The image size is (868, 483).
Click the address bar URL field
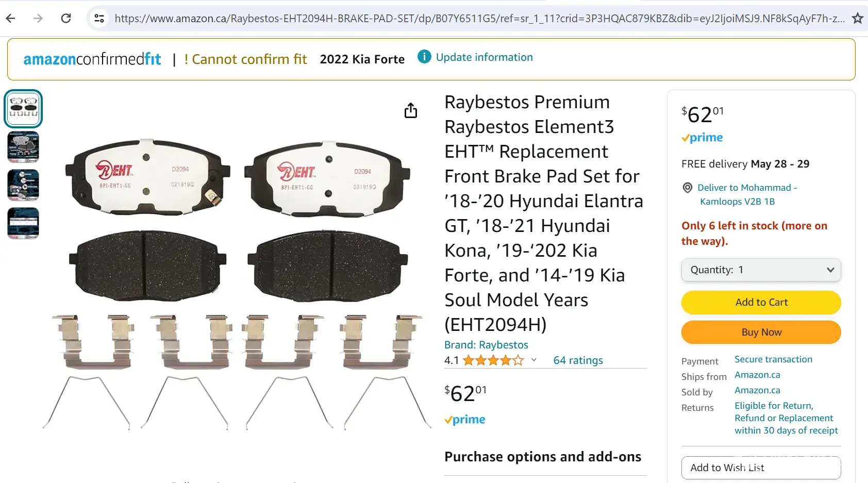coord(479,19)
